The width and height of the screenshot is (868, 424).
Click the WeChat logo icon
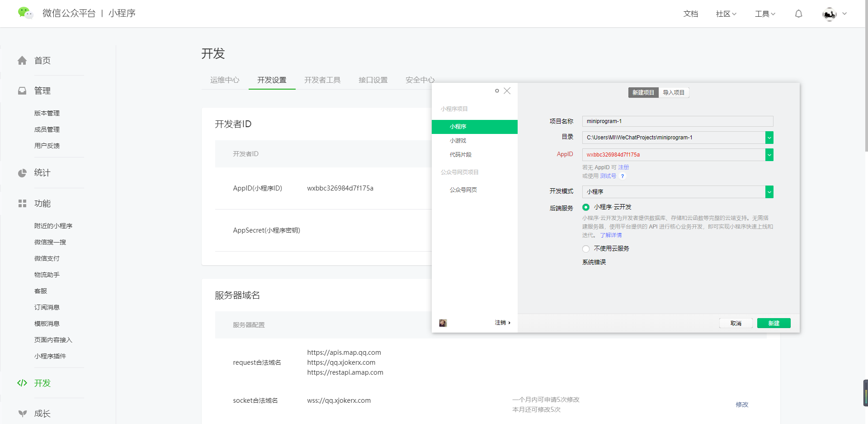(25, 13)
